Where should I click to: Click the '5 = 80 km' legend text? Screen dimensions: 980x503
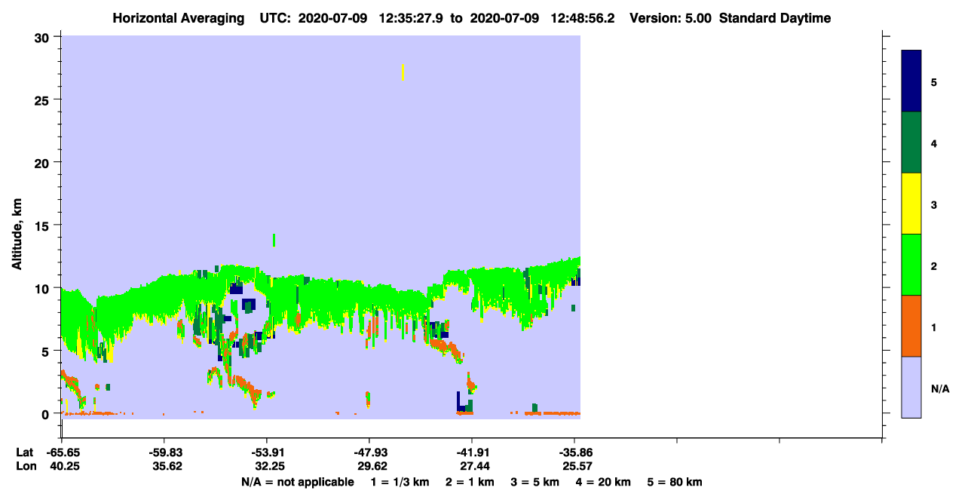click(x=675, y=482)
